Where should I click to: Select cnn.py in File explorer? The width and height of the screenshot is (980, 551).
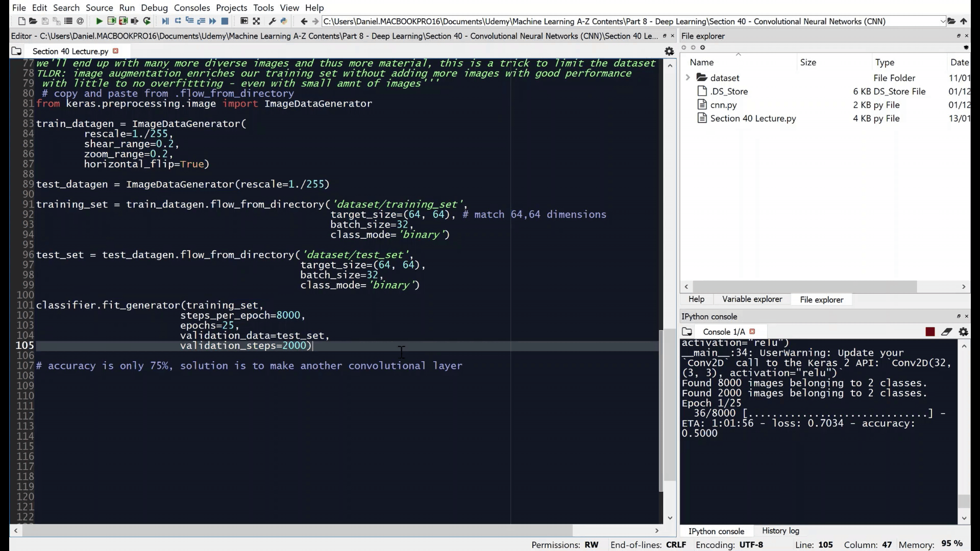click(723, 105)
